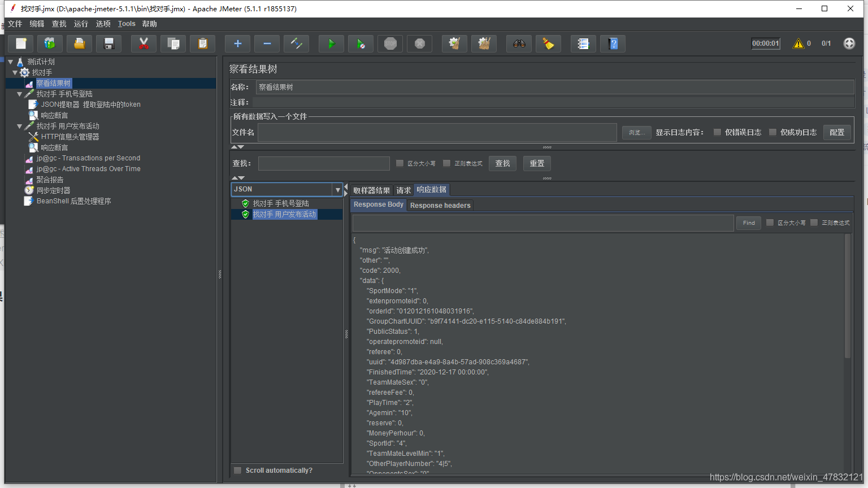Collapse the 找对手 用户发布活动 sampler node
This screenshot has height=488, width=868.
20,126
